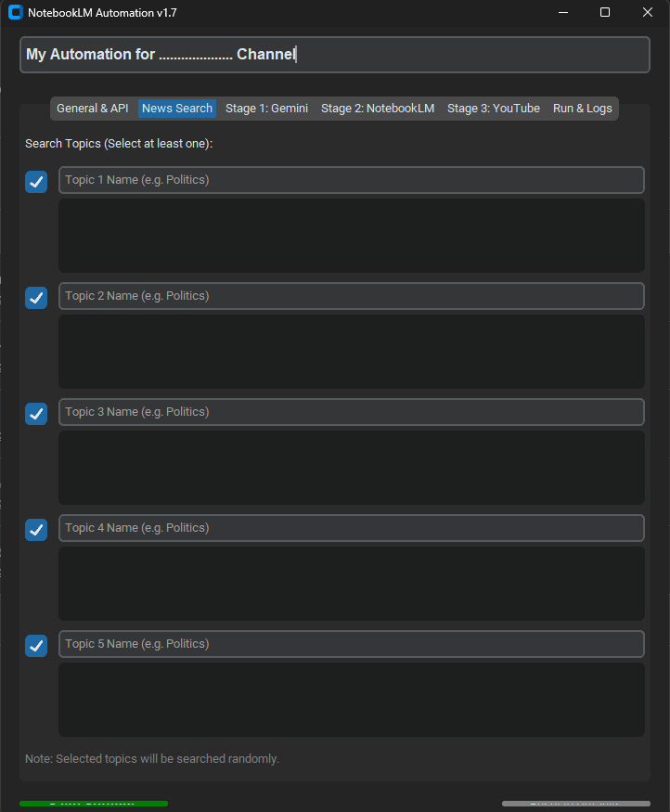Toggle the Topic 2 checkbox
The image size is (670, 812).
[36, 298]
